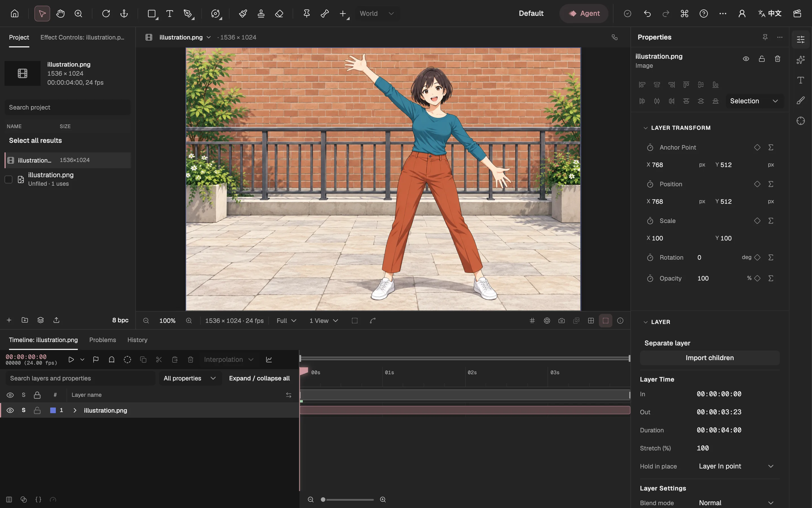Toggle visibility eye of illustration.png timeline layer

tap(10, 410)
